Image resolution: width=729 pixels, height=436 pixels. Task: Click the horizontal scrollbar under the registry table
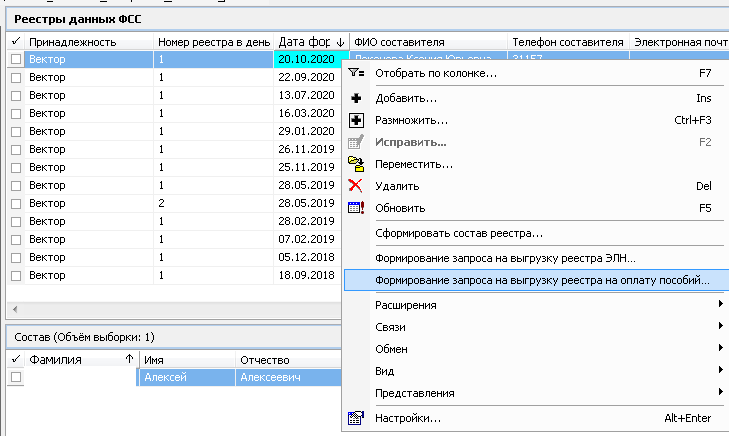(x=170, y=309)
